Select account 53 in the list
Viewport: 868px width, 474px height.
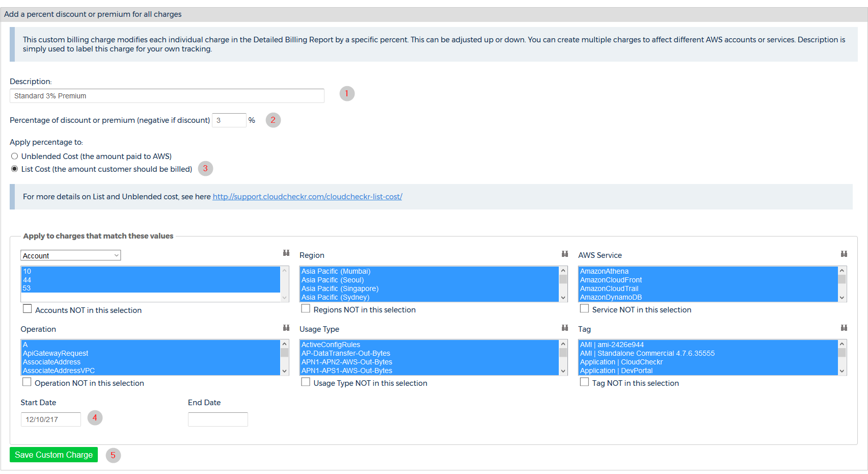coord(151,288)
